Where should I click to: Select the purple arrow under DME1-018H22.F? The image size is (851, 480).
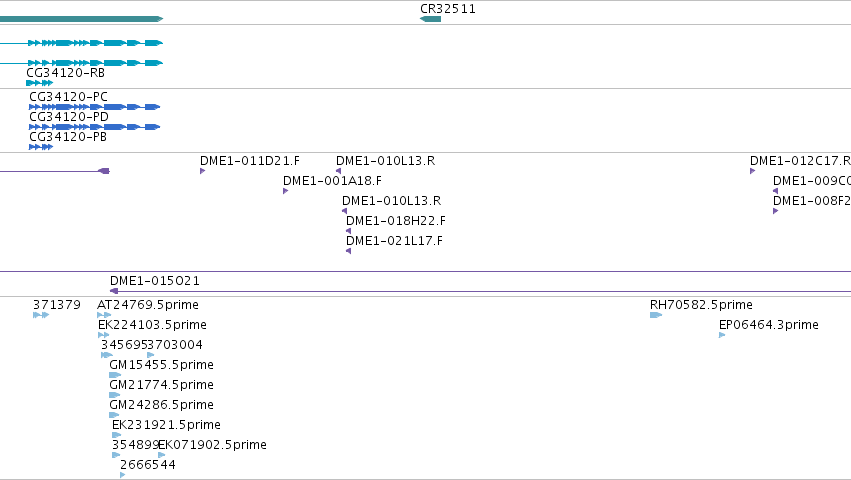[x=348, y=231]
